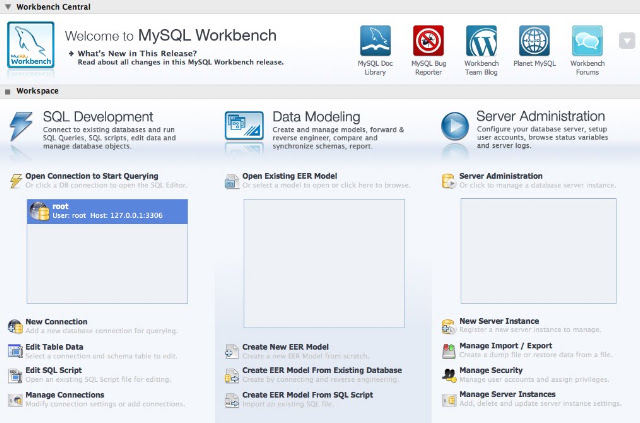Click Manage Server Instances icon
The image size is (640, 423).
point(449,400)
